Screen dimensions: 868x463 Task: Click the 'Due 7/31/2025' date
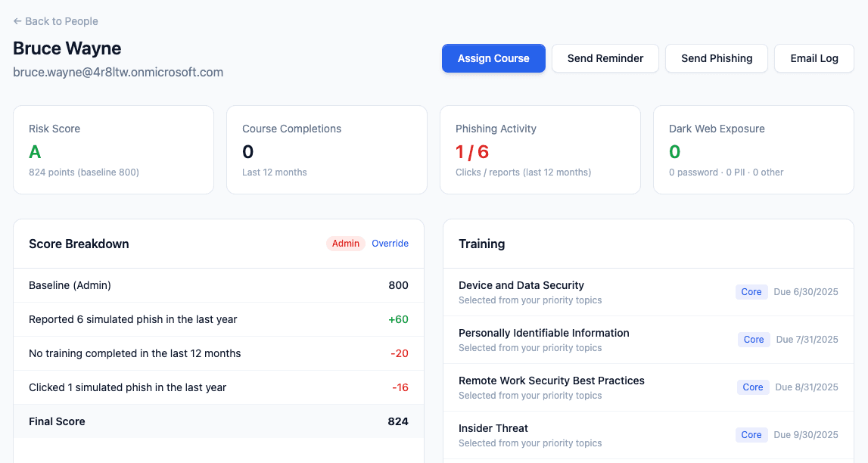(x=807, y=340)
